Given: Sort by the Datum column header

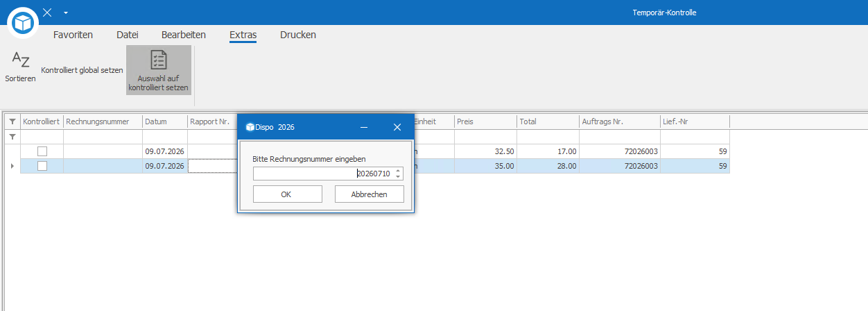Looking at the screenshot, I should [165, 121].
